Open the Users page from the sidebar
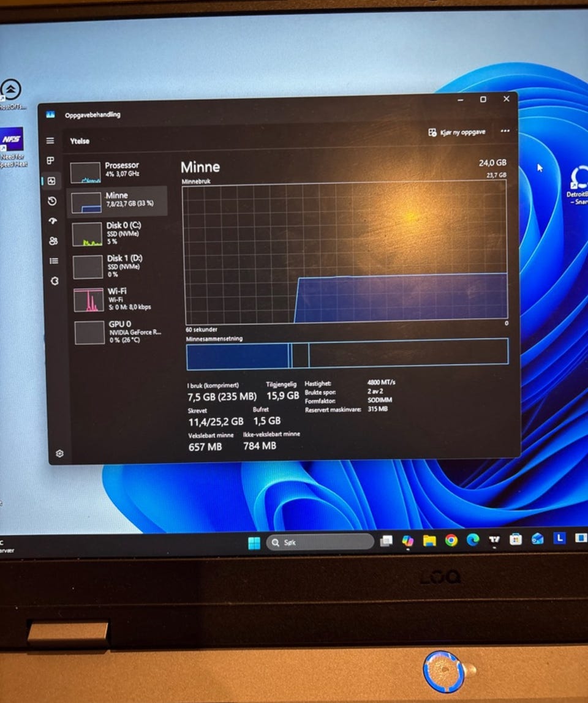Screen dimensions: 588x703 [x=53, y=241]
